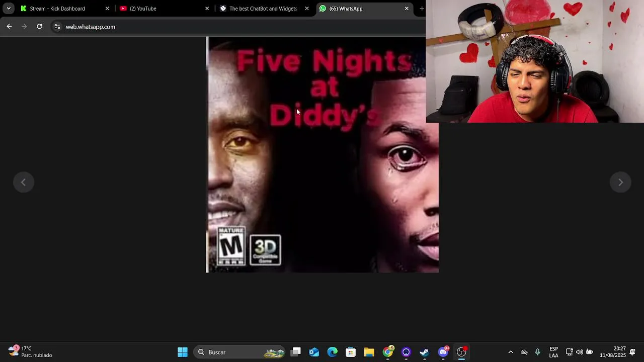The width and height of the screenshot is (644, 362).
Task: Open Discord from taskbar
Action: tap(443, 352)
